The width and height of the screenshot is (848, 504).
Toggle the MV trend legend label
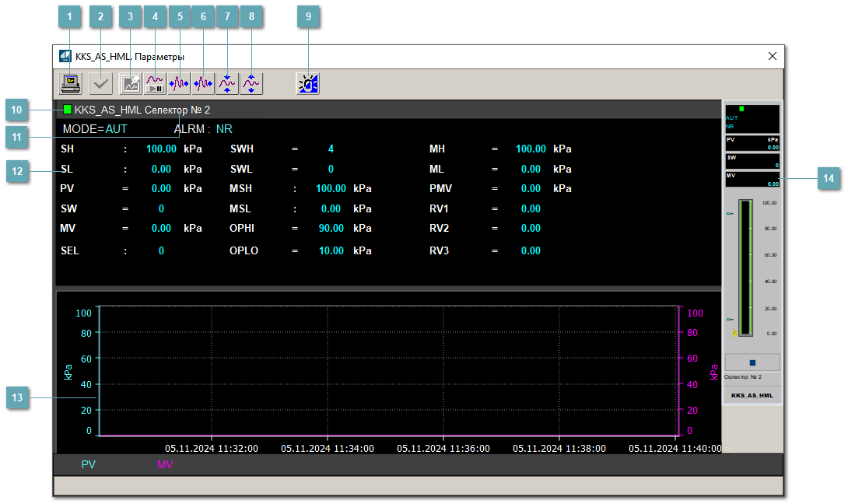[x=165, y=464]
